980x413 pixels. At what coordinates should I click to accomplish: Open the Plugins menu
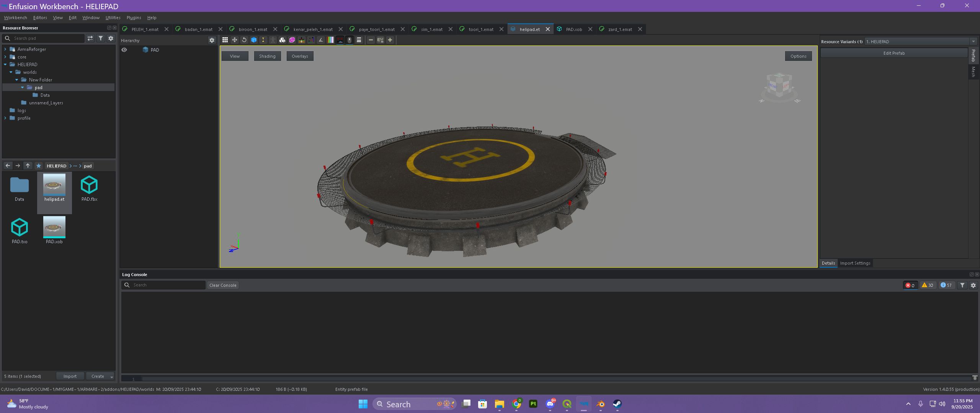134,18
